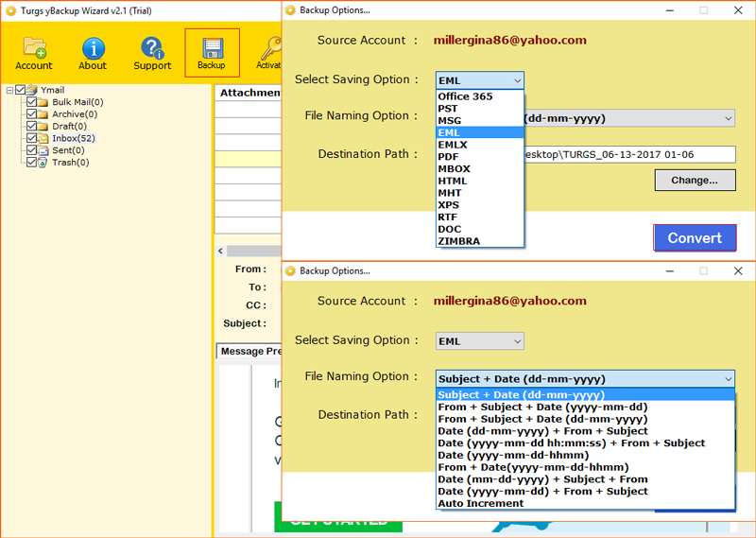Image resolution: width=756 pixels, height=538 pixels.
Task: Open the Message Preview tab
Action: (249, 352)
